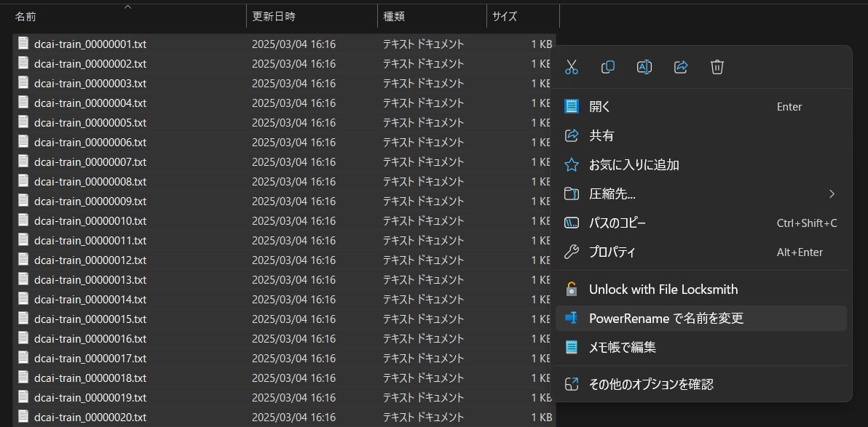Click the PowerRename icon
The width and height of the screenshot is (868, 427).
[572, 318]
